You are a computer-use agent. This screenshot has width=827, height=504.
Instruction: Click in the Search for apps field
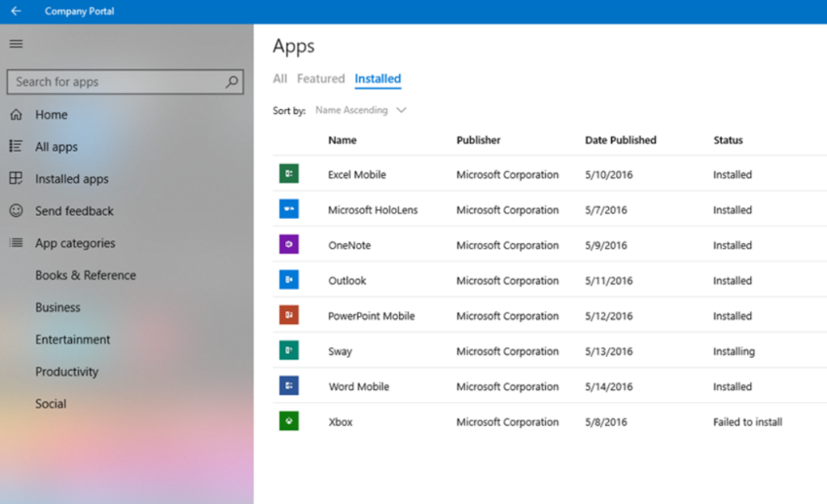[125, 82]
